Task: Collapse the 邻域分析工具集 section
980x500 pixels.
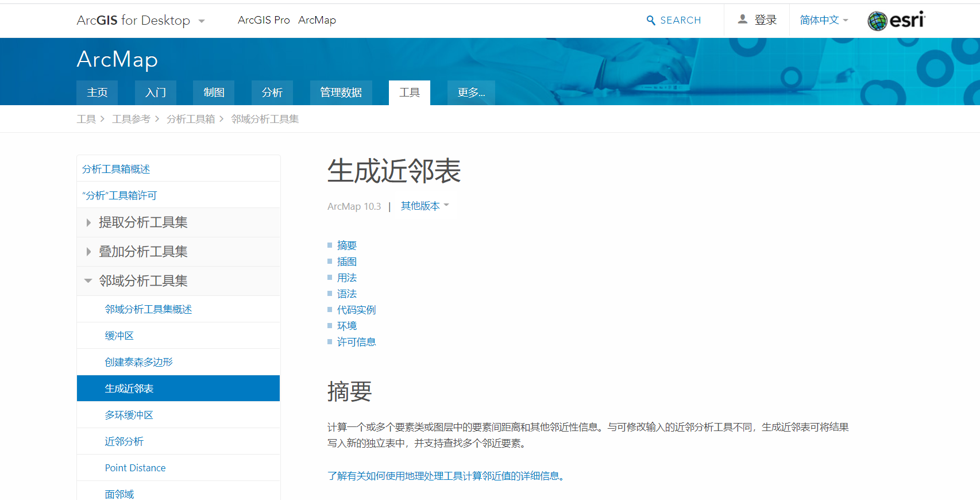Action: 179,281
